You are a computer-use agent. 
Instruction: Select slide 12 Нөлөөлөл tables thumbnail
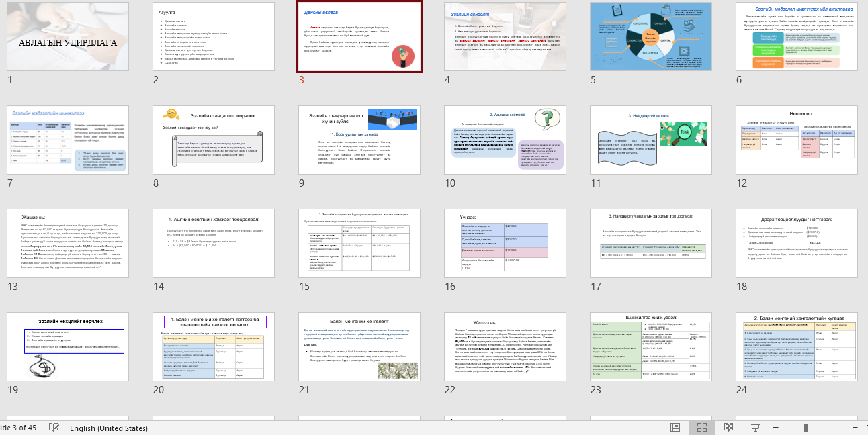tap(796, 140)
